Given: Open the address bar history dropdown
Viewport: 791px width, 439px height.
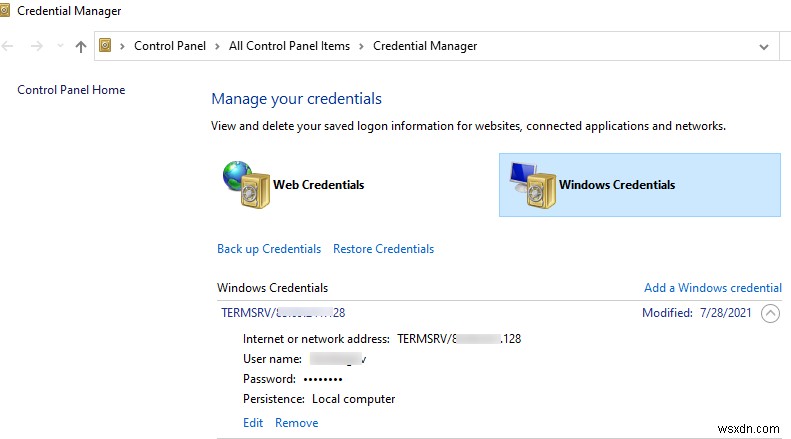Looking at the screenshot, I should coord(764,47).
